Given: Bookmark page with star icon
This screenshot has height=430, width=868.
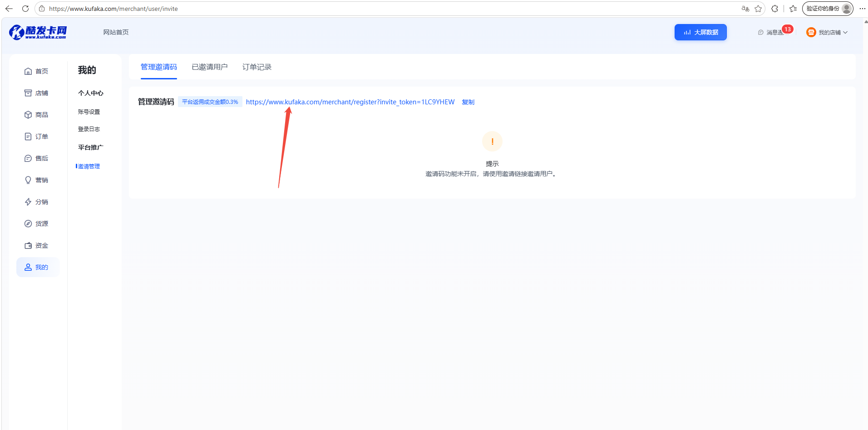Looking at the screenshot, I should tap(758, 9).
